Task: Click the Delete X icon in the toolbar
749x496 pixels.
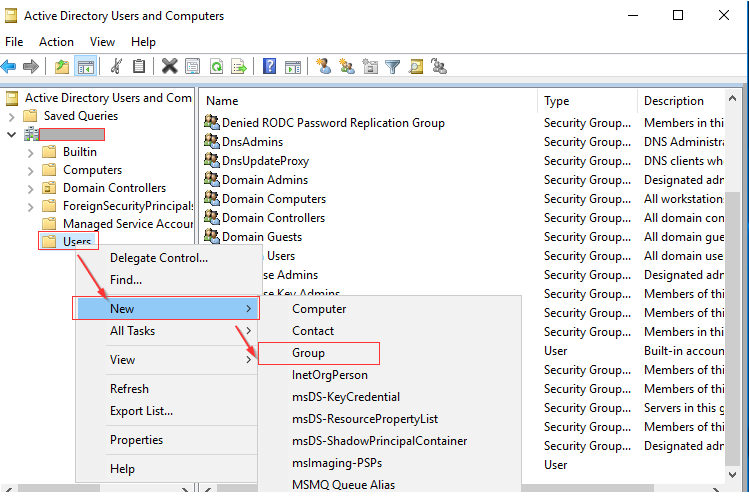Action: click(x=169, y=66)
